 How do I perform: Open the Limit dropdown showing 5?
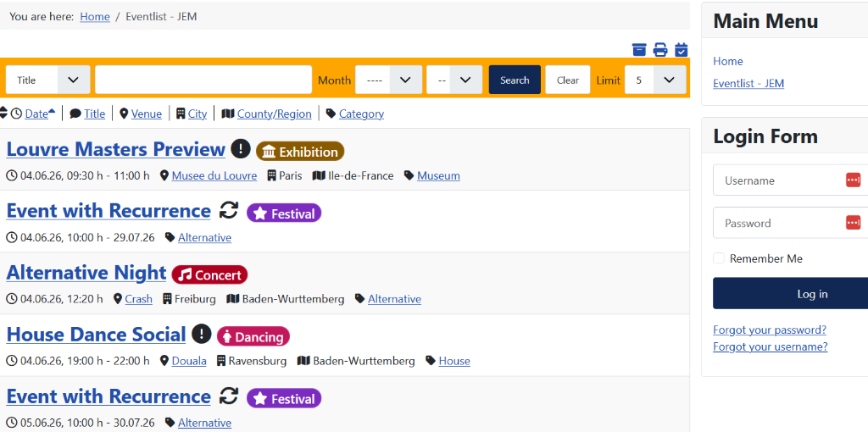click(x=655, y=80)
